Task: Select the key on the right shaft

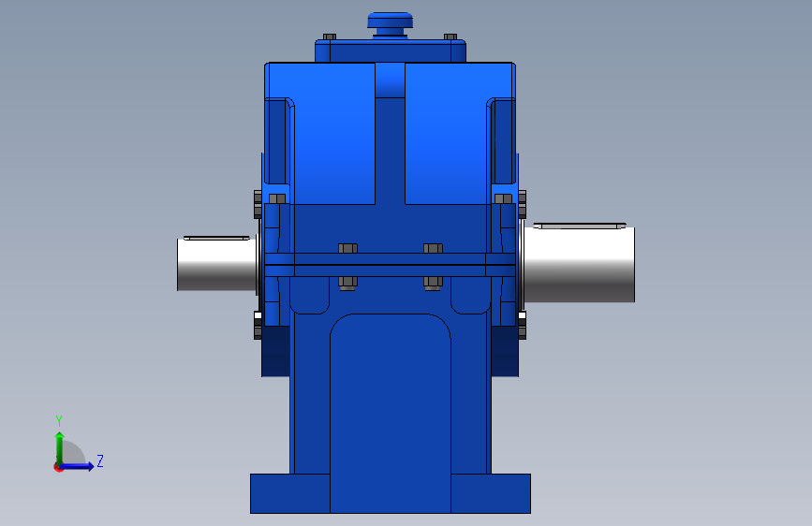Action: point(580,226)
